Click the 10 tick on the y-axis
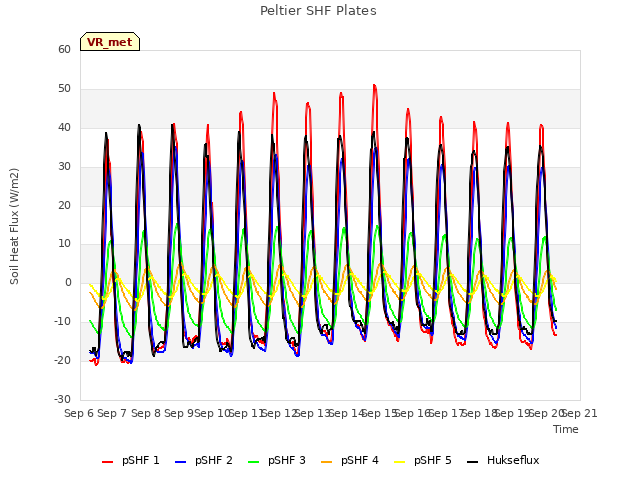Image resolution: width=640 pixels, height=480 pixels. pos(64,244)
